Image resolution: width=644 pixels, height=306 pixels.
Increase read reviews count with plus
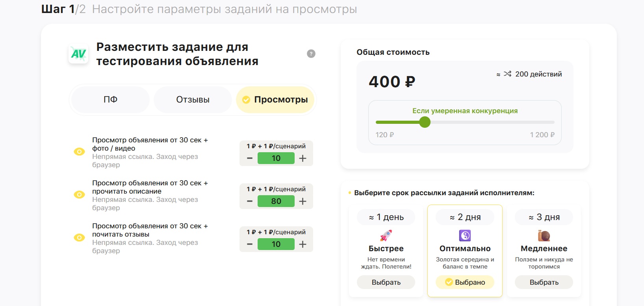[x=303, y=244]
